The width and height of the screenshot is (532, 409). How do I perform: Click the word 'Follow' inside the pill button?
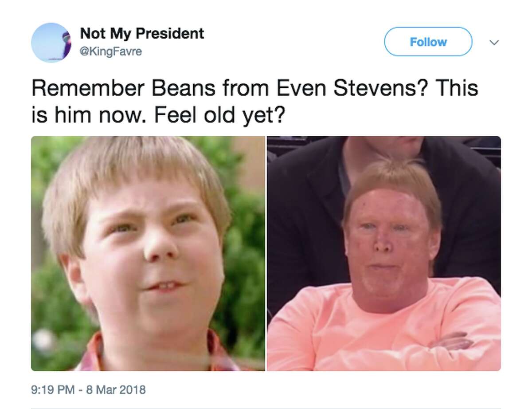[x=428, y=42]
